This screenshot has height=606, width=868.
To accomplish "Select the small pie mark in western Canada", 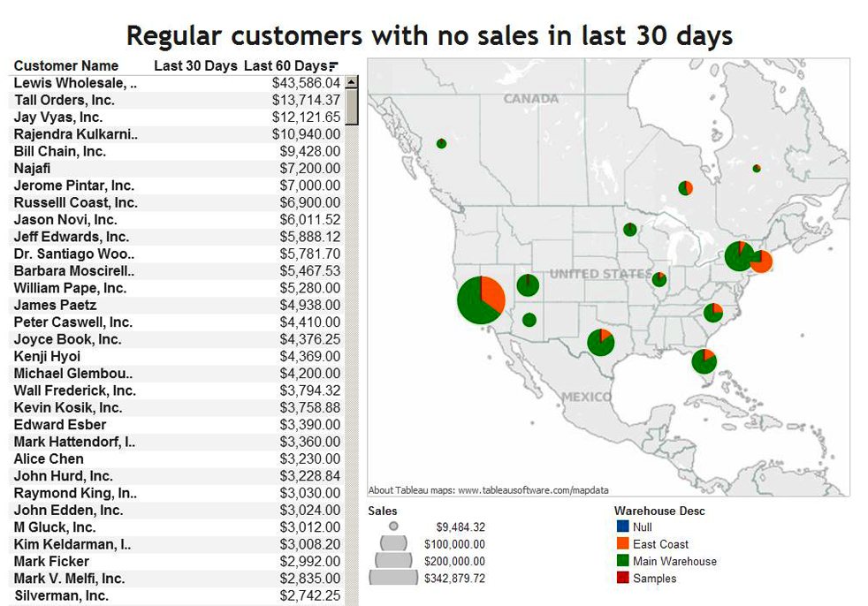I will click(441, 143).
